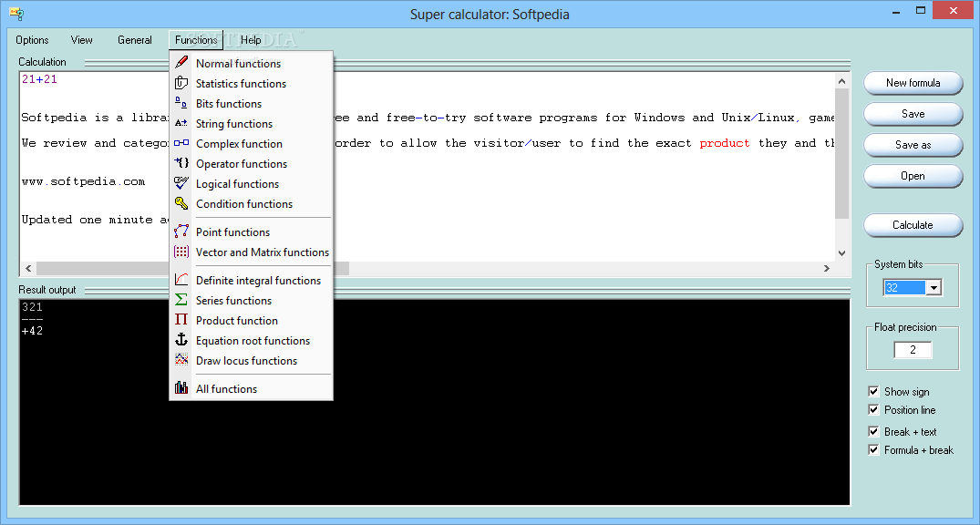Click the Point functions polygon icon
Viewport: 980px width, 525px height.
[x=181, y=232]
